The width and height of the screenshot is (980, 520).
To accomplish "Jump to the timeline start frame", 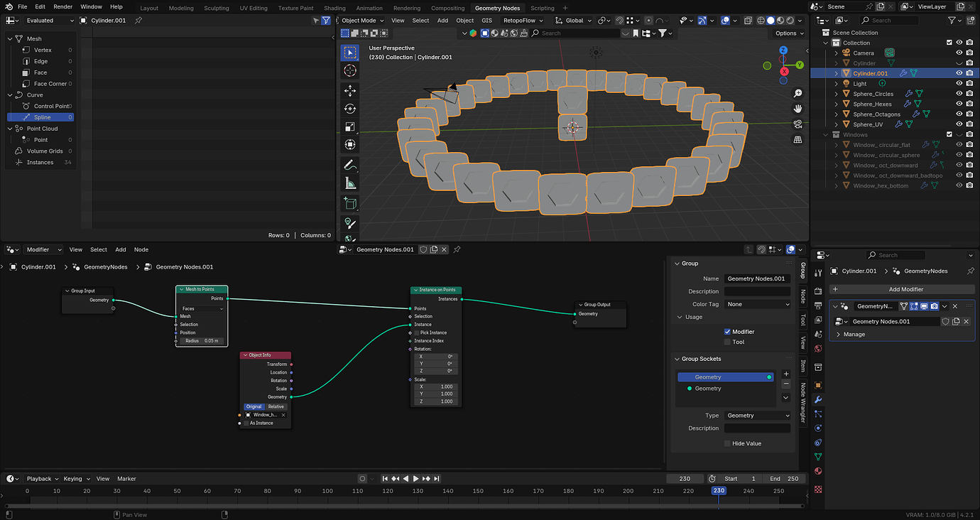I will (x=385, y=479).
